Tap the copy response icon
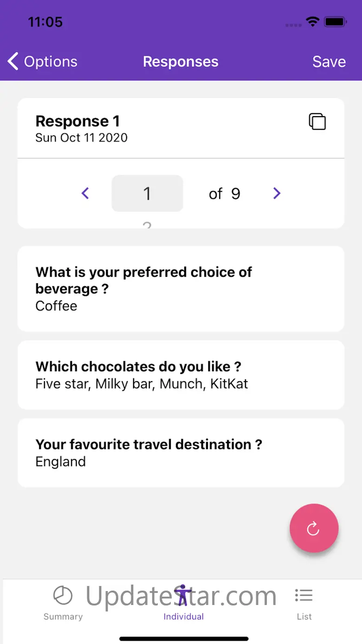This screenshot has height=644, width=362. click(317, 122)
